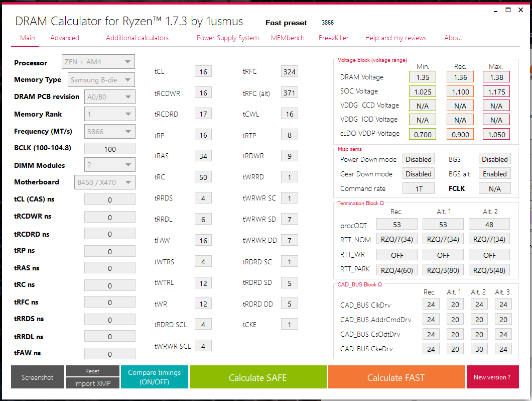
Task: Click the tRRDS ns input field
Action: (x=110, y=320)
